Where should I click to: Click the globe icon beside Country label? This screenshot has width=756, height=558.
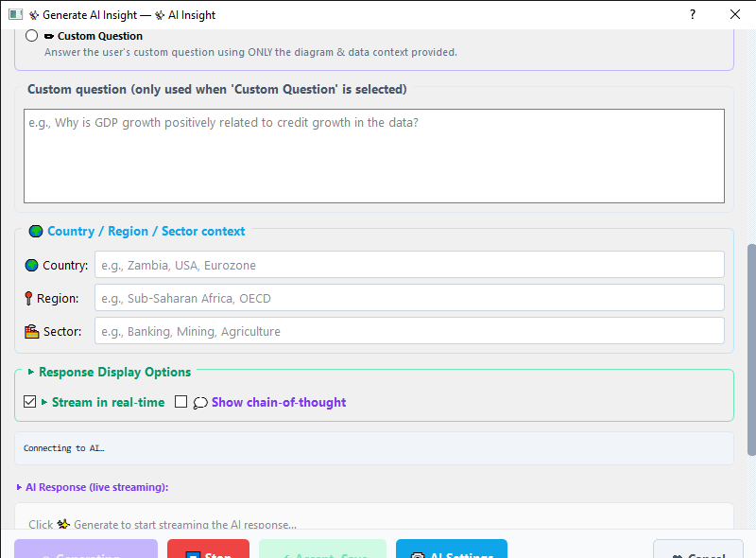tap(32, 266)
